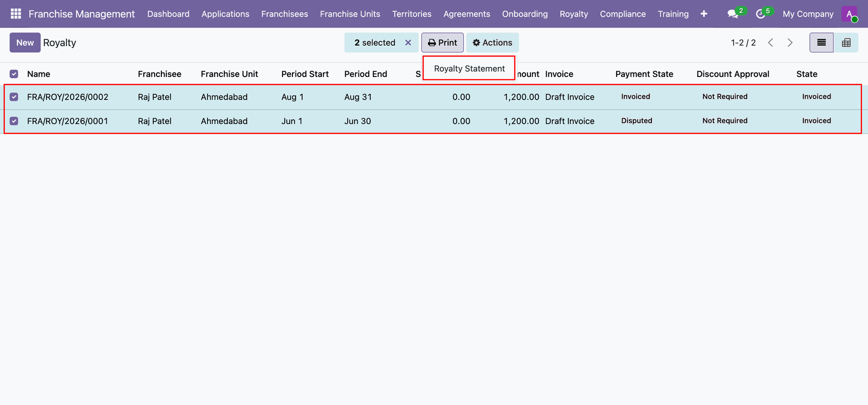Click the 2 selected indicator
868x405 pixels.
click(375, 43)
